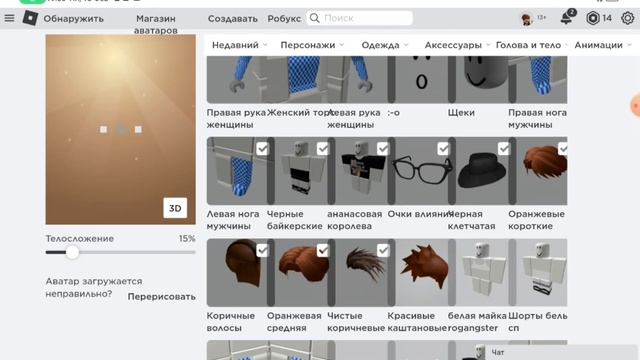Click the Черные байкерские item name
Image resolution: width=640 pixels, height=360 pixels.
[295, 220]
